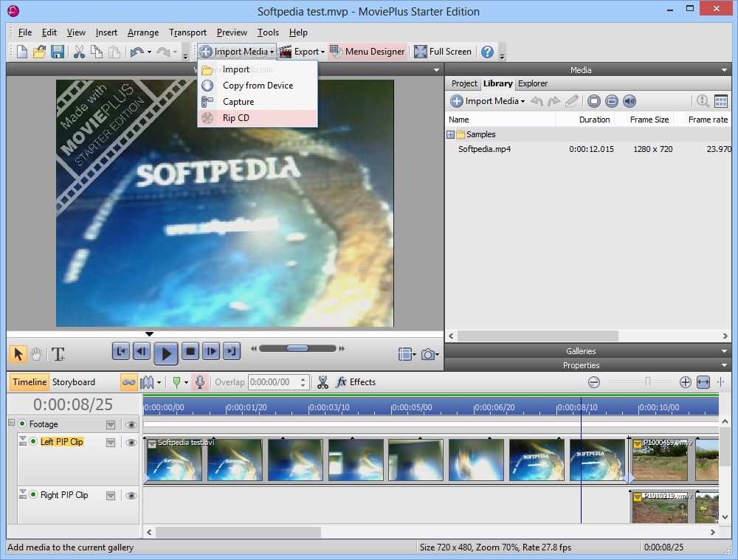The width and height of the screenshot is (738, 560).
Task: Click the Full Screen button
Action: [443, 52]
